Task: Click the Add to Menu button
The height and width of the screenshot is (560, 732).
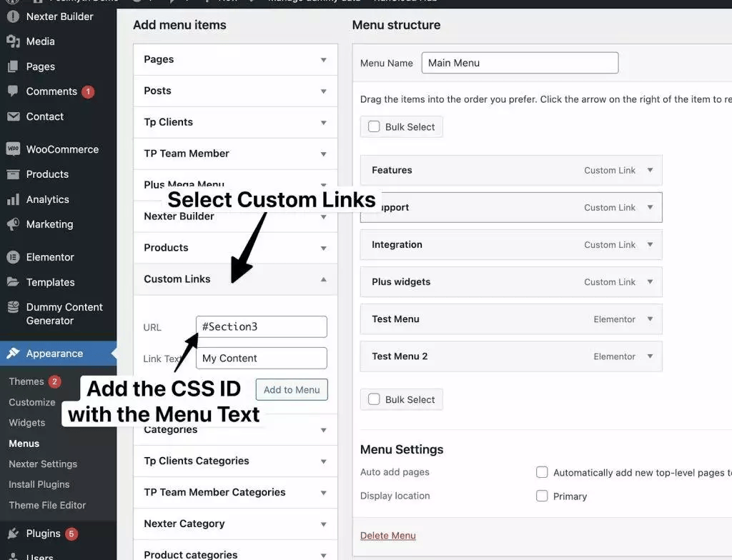Action: pyautogui.click(x=292, y=390)
